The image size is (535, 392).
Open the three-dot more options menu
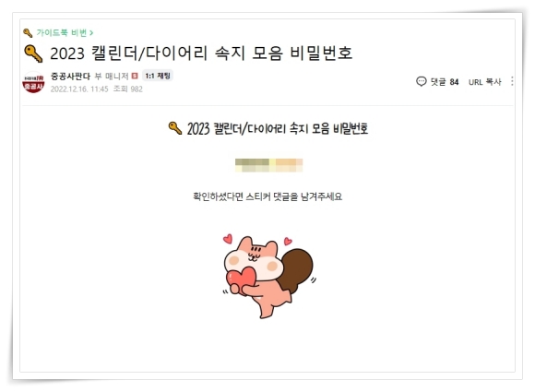point(512,81)
